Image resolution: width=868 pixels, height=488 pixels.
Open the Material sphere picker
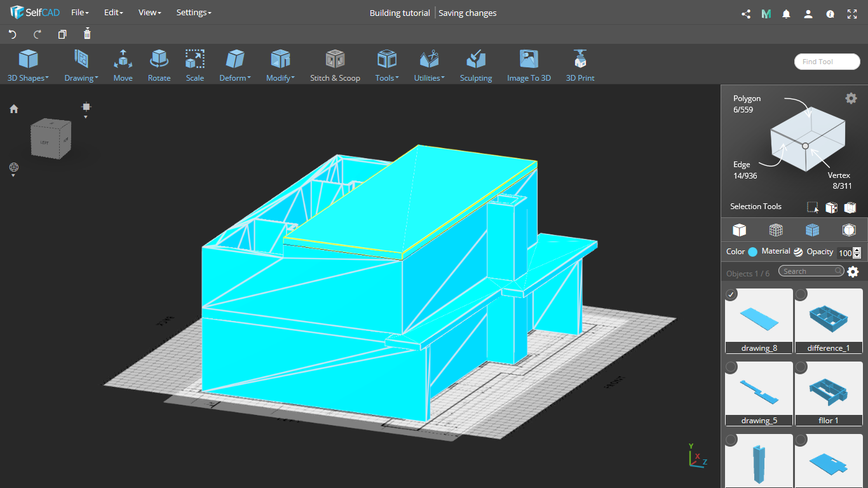[798, 252]
